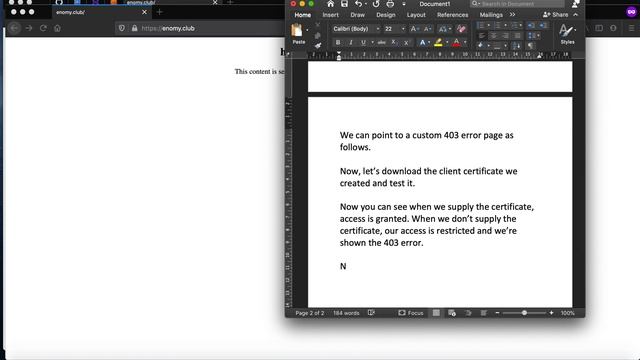Zoom out with the minus button
Viewport: 640px width, 360px height.
coord(497,313)
